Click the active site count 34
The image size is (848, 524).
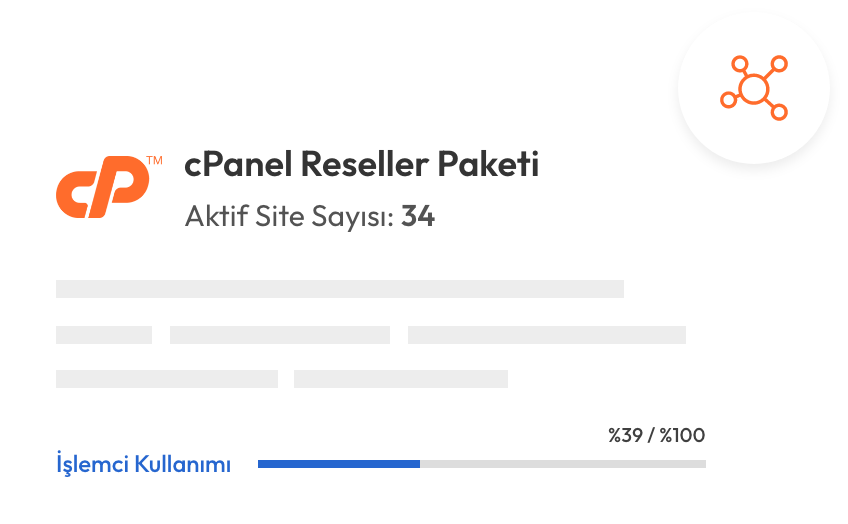pyautogui.click(x=418, y=216)
